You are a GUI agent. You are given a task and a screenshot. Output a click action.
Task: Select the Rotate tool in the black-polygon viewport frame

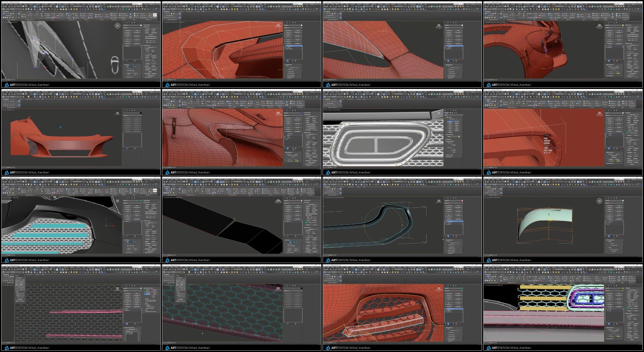pos(198,182)
